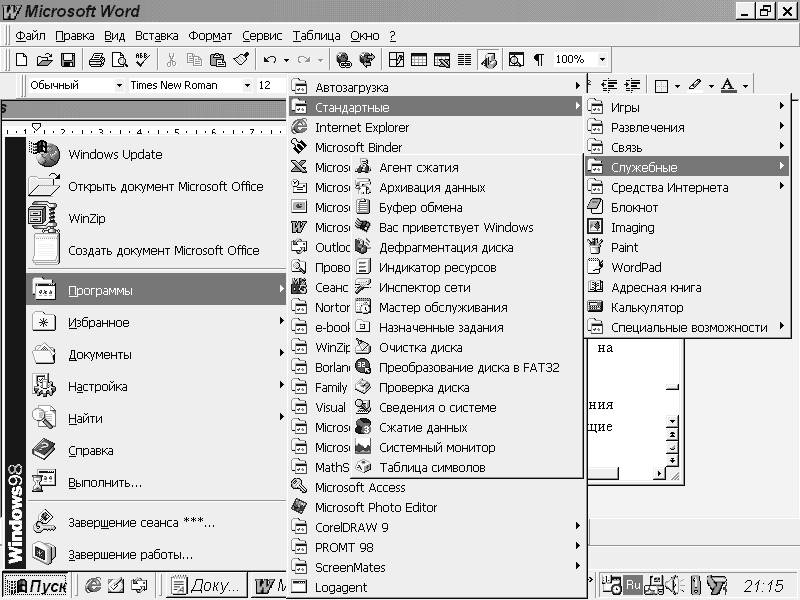Open Таблица символов utility
800x600 pixels.
pos(467,467)
